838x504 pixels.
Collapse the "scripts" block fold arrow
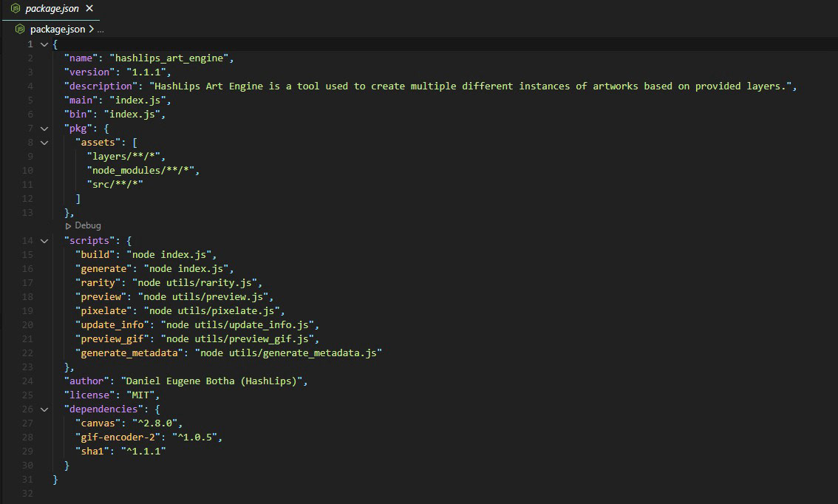44,241
